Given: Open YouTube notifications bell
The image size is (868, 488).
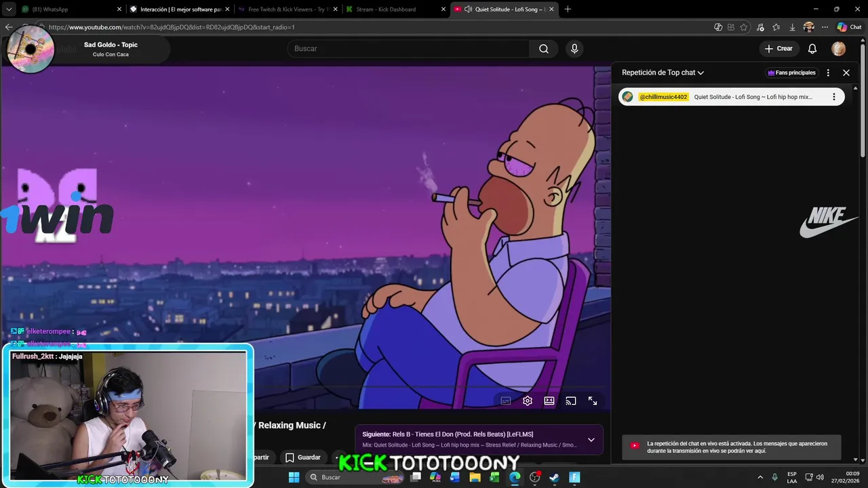Looking at the screenshot, I should click(x=812, y=49).
